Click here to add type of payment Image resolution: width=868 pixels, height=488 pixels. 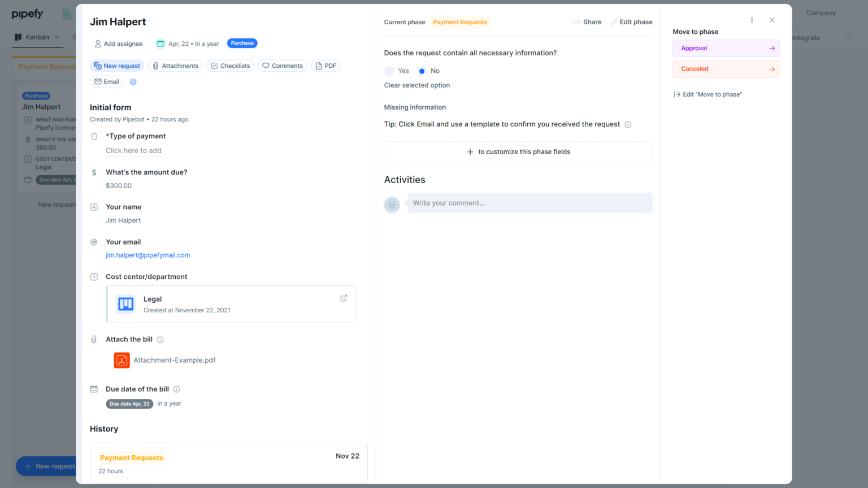133,151
